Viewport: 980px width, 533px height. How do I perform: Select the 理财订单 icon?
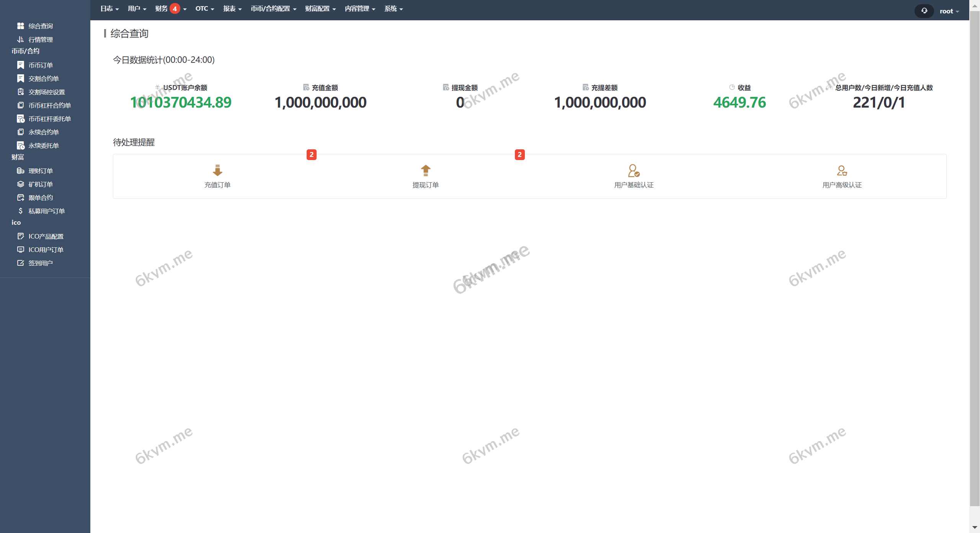(x=21, y=171)
